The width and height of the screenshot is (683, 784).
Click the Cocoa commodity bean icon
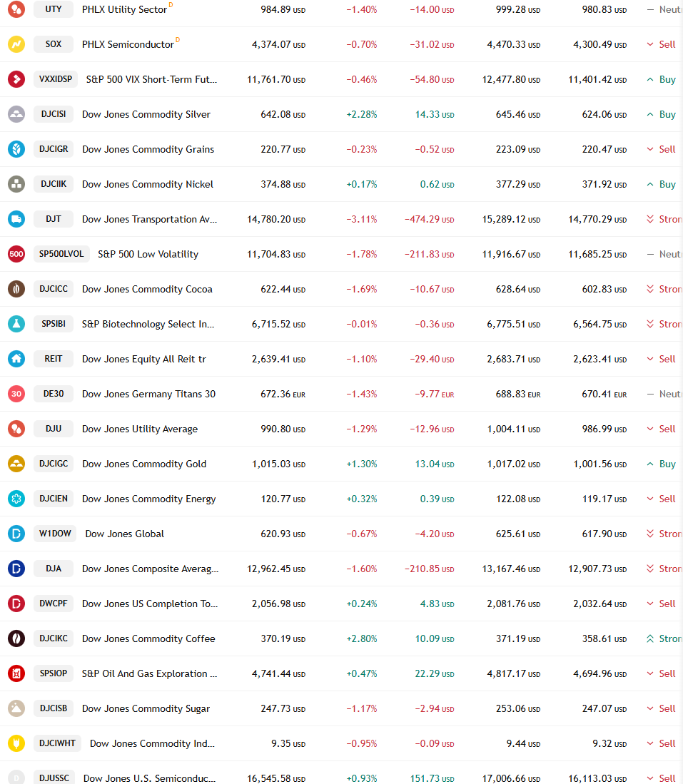(16, 289)
